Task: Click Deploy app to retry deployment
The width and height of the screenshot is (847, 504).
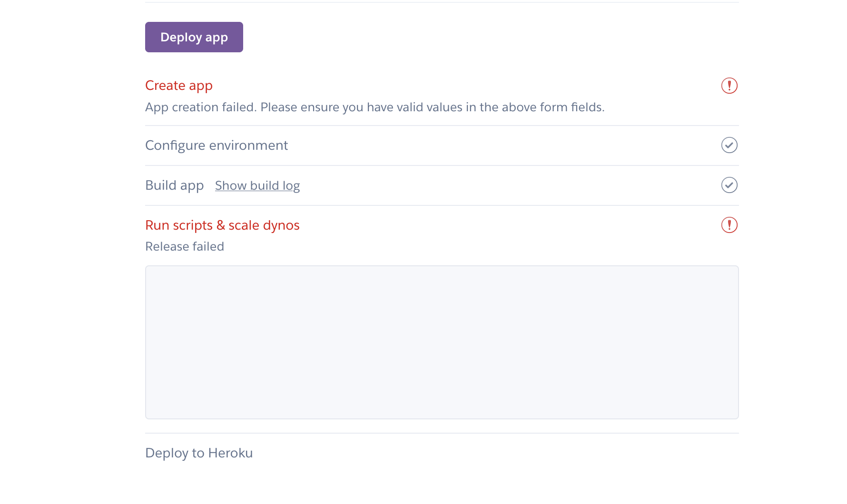Action: tap(194, 37)
